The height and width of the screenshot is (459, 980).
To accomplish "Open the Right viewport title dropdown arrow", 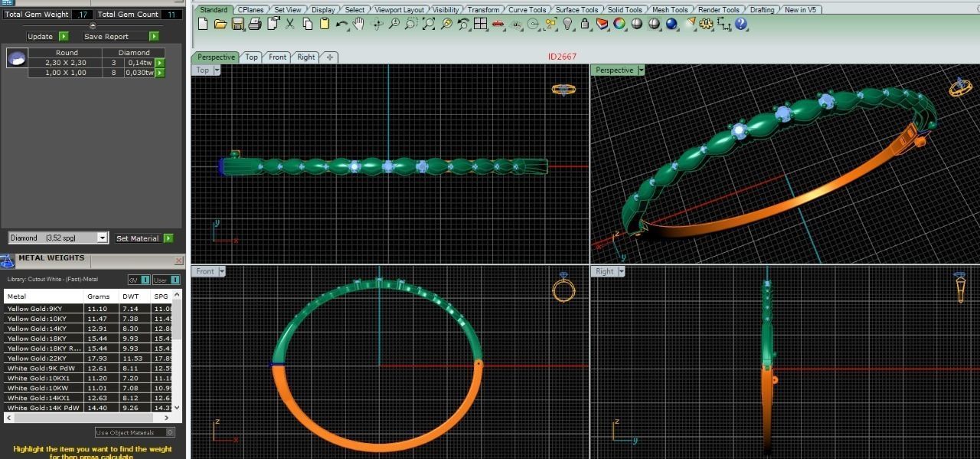I will click(621, 271).
